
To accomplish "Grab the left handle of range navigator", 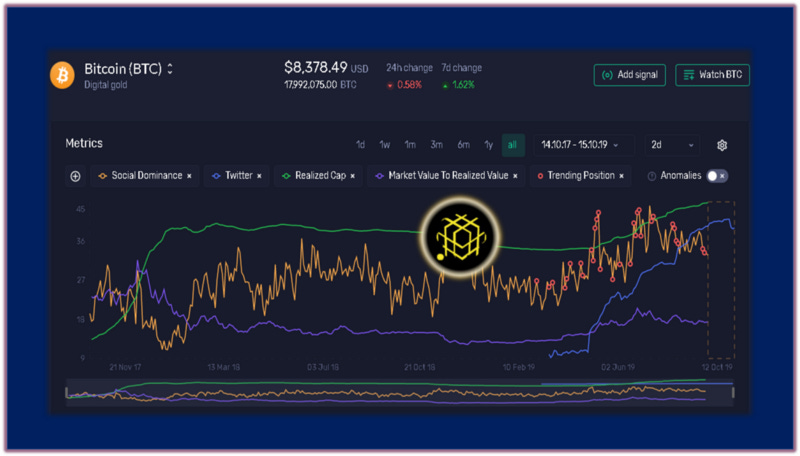I will point(66,392).
